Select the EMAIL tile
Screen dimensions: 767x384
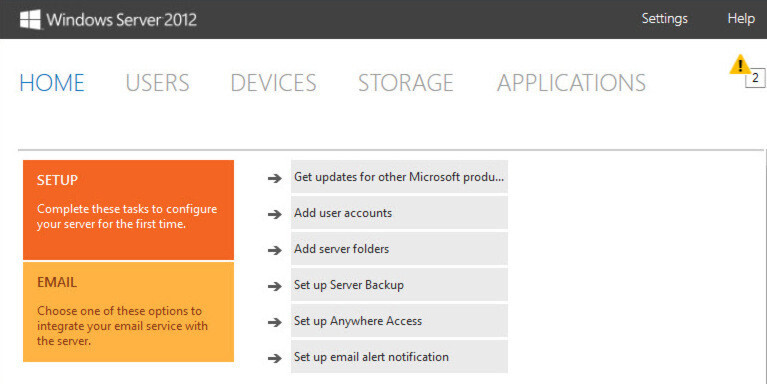pyautogui.click(x=128, y=312)
